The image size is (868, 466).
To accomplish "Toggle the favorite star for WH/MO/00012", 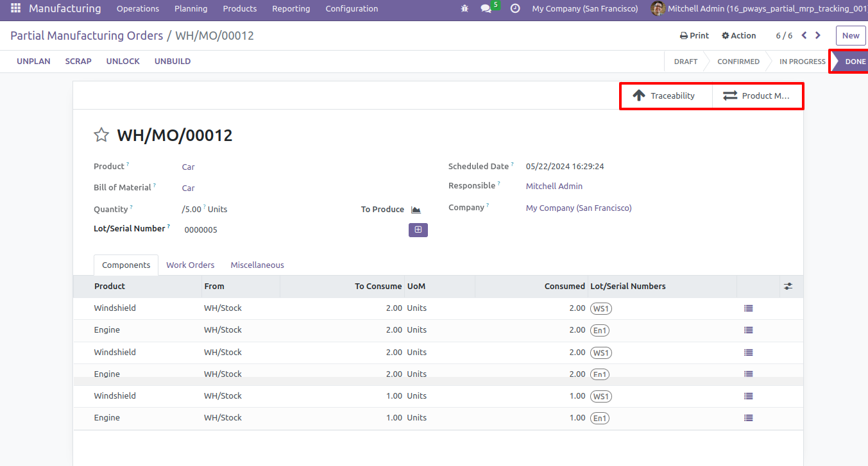I will pos(101,135).
